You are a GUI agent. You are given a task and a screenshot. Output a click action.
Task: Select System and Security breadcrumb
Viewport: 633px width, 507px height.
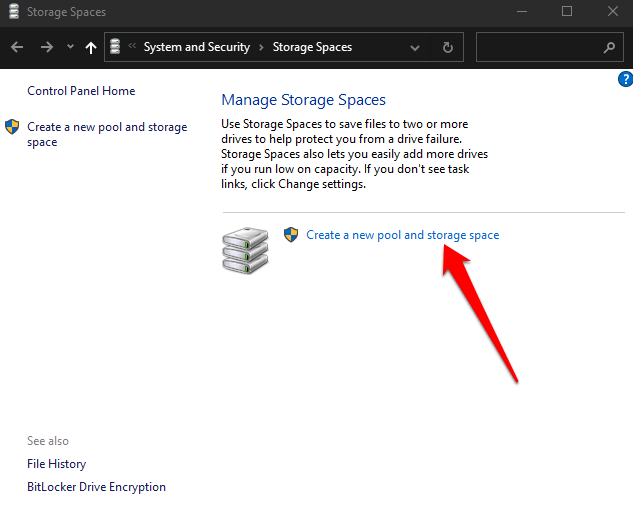pyautogui.click(x=196, y=47)
